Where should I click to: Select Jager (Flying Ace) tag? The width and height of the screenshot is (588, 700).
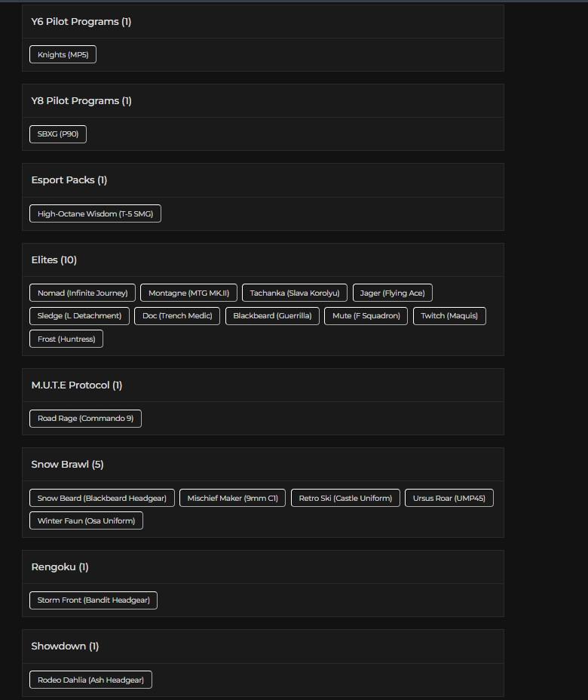(x=392, y=293)
